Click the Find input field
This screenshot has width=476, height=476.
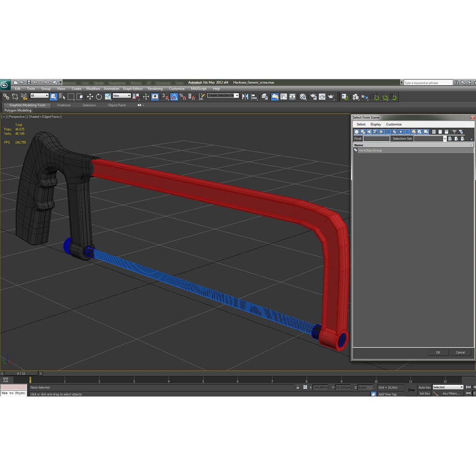(x=376, y=139)
